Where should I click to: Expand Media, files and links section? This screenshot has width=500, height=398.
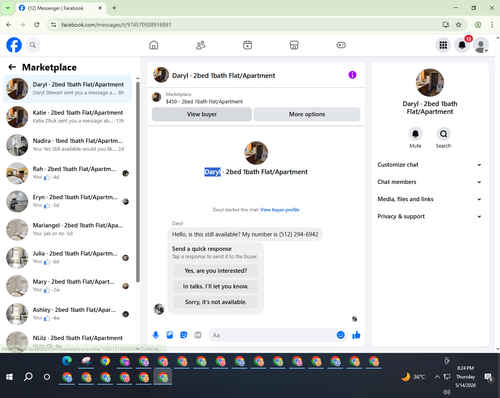click(429, 199)
